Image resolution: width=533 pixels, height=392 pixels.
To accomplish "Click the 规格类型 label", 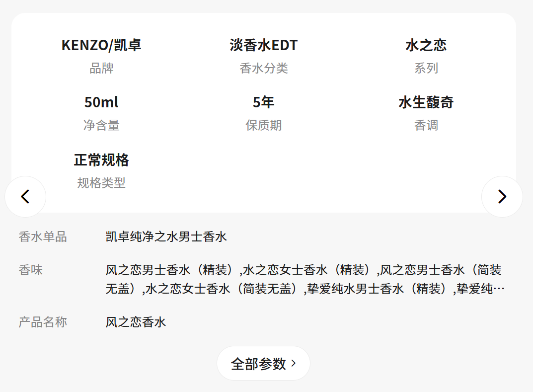I will pos(101,183).
